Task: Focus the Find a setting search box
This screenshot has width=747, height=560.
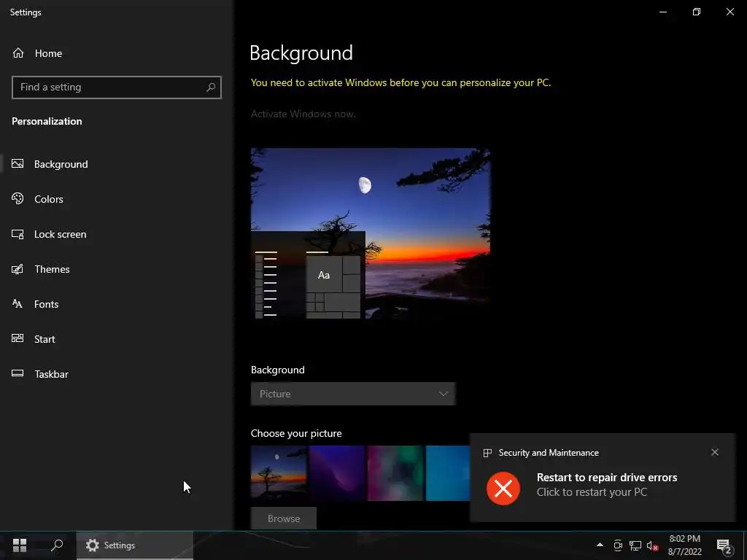Action: [117, 87]
